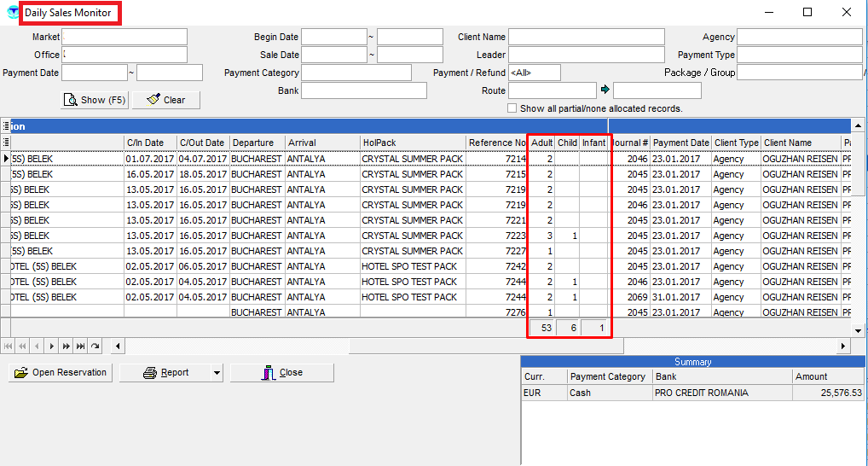The height and width of the screenshot is (466, 868).
Task: Click the Payment Date column header
Action: click(x=680, y=143)
